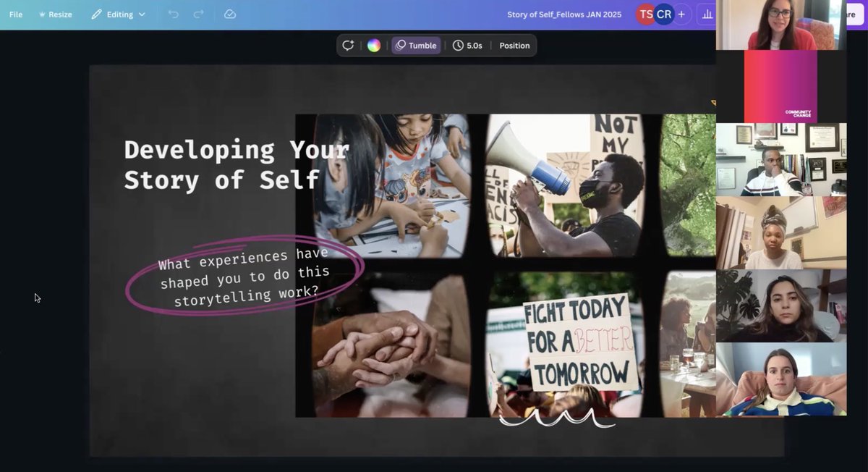Select the Developing Your Story of Self heading

click(x=237, y=165)
